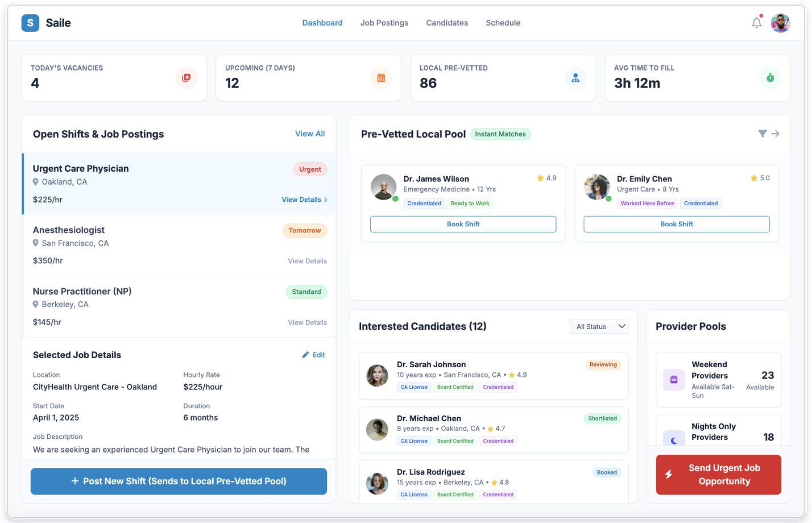Click the San Francisco, CA location pin icon
The height and width of the screenshot is (523, 812).
(36, 243)
